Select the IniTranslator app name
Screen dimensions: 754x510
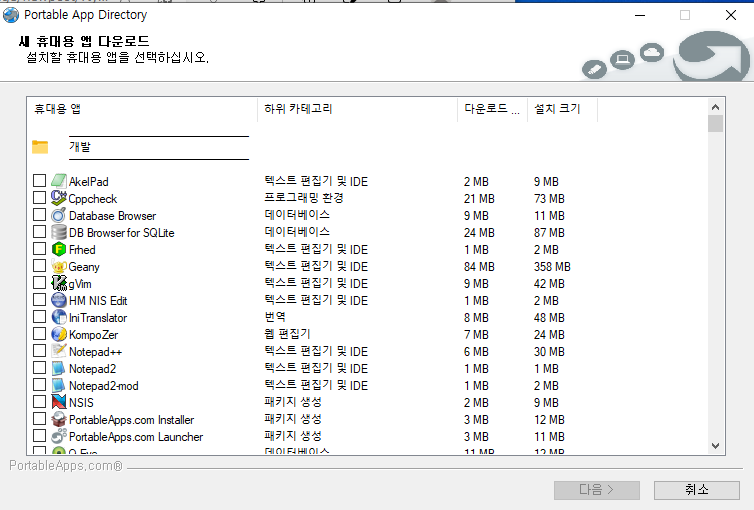pyautogui.click(x=98, y=318)
